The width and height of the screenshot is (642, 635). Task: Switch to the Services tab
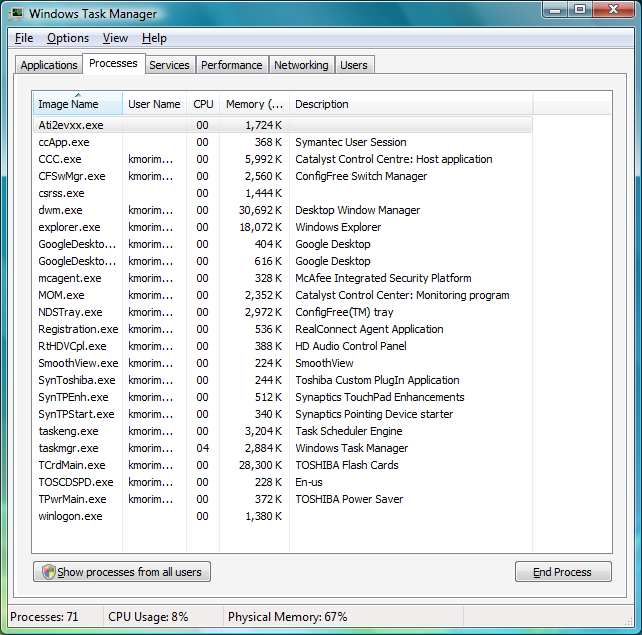point(170,65)
